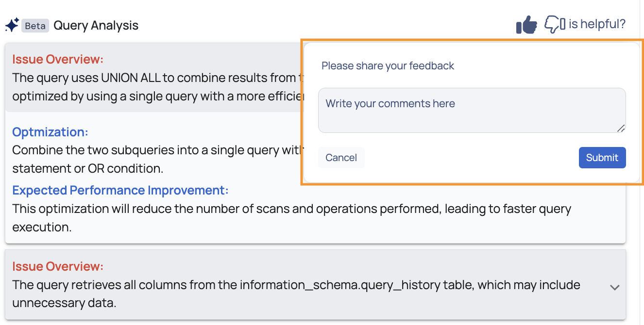This screenshot has width=644, height=325.
Task: Click the sparkle AI icon beside Beta
Action: 12,25
